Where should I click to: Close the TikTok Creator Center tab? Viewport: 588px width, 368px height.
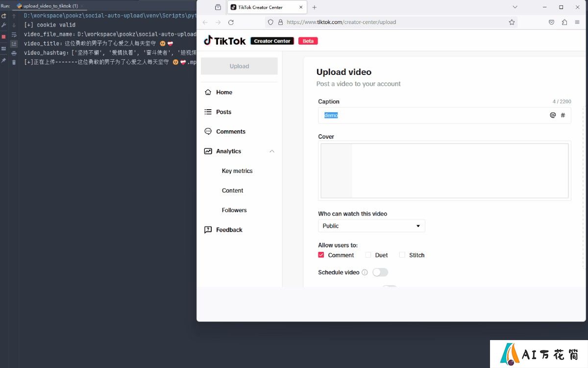click(x=301, y=7)
